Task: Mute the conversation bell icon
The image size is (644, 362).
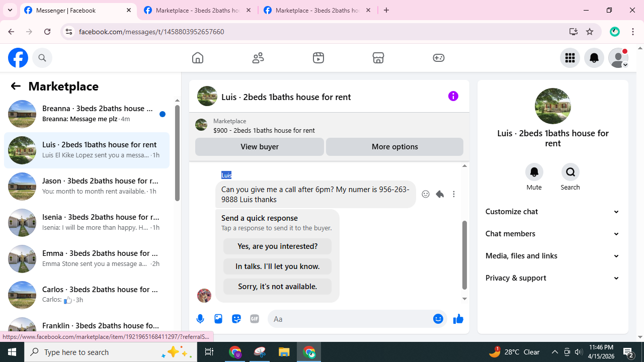Action: (534, 172)
